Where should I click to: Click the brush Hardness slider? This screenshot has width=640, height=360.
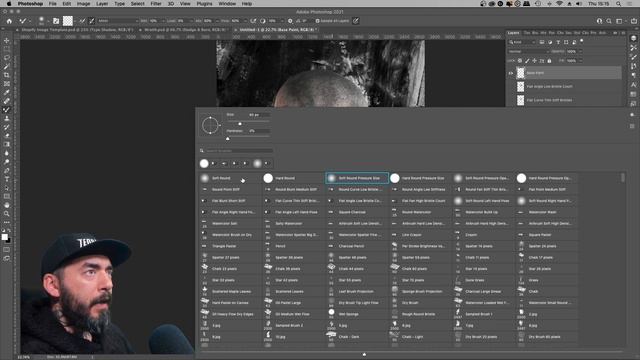(x=248, y=139)
